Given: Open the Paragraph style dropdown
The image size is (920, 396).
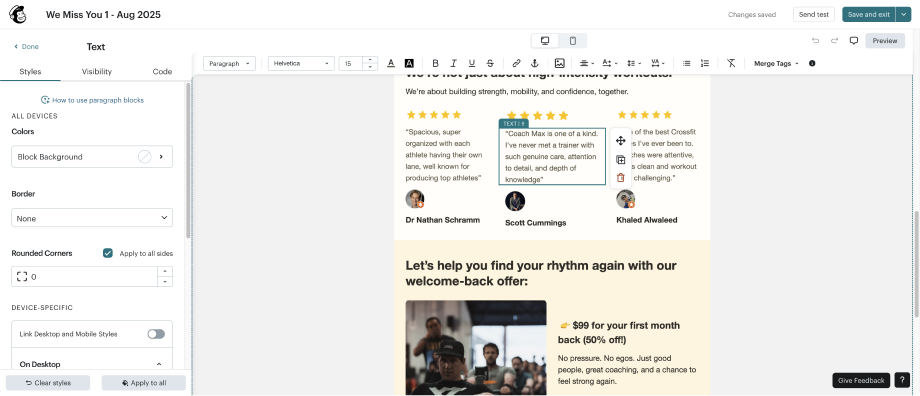Looking at the screenshot, I should (229, 63).
